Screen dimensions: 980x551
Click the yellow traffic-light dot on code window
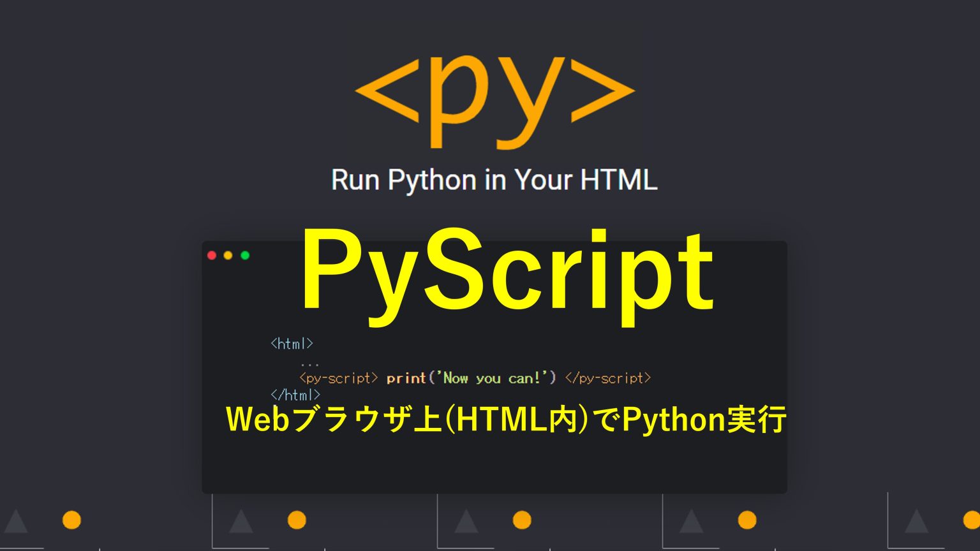pyautogui.click(x=228, y=254)
